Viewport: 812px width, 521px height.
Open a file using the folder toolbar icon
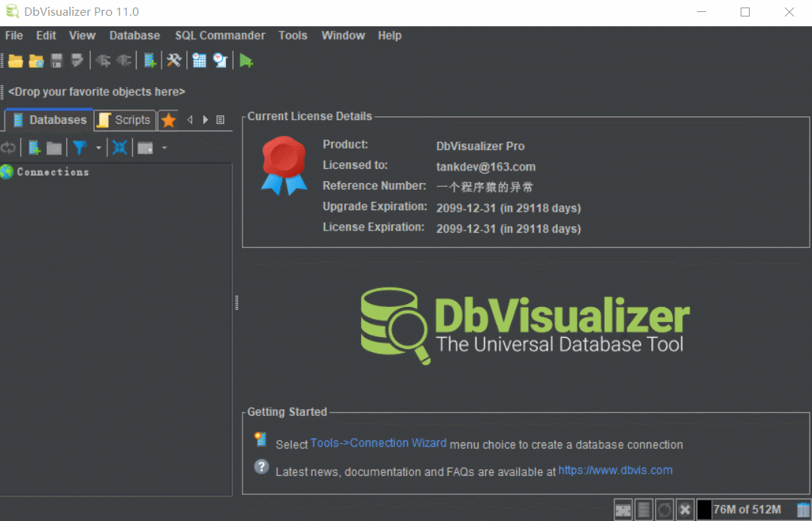[x=15, y=60]
